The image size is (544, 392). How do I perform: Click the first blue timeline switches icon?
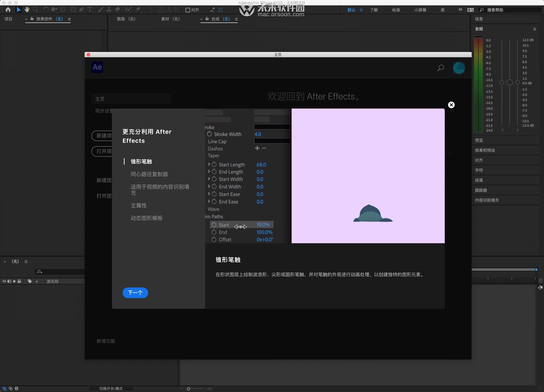4,388
